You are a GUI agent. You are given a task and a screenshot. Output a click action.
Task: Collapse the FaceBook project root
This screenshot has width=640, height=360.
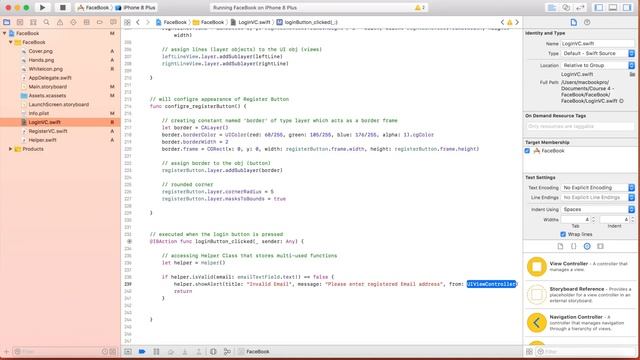4,33
